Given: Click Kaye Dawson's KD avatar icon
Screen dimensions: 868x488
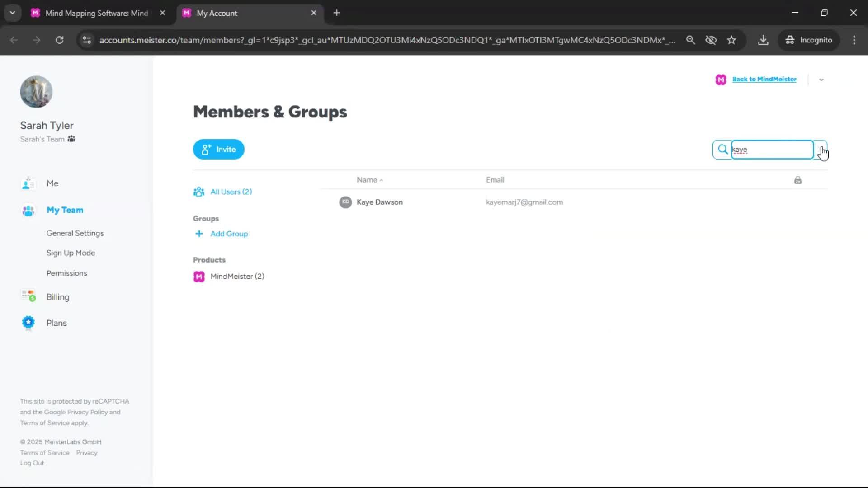Looking at the screenshot, I should pyautogui.click(x=345, y=202).
